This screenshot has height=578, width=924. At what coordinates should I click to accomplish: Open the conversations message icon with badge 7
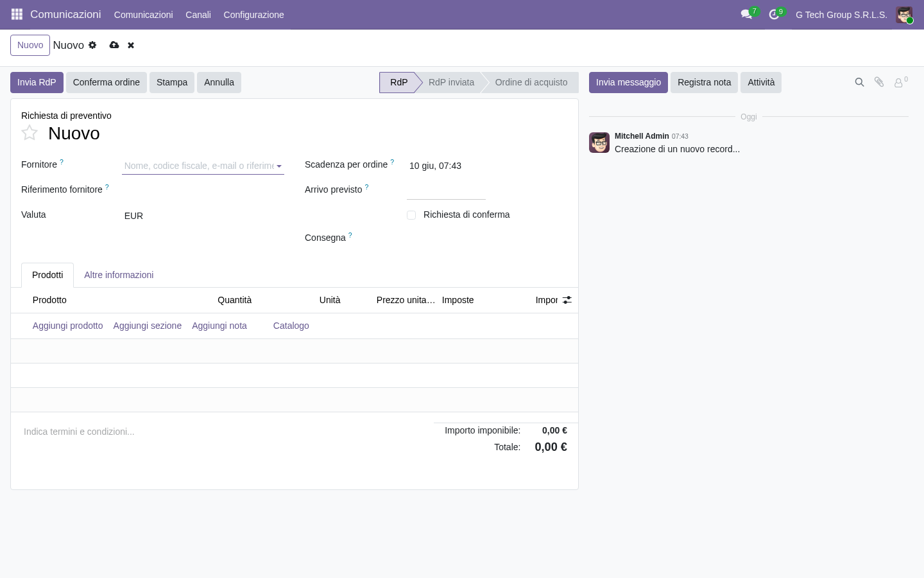click(746, 14)
